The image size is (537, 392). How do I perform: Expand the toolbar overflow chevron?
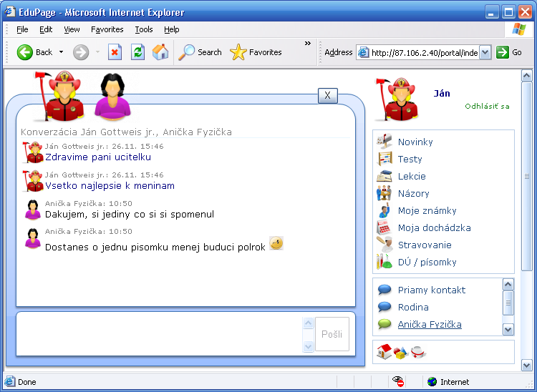(308, 44)
